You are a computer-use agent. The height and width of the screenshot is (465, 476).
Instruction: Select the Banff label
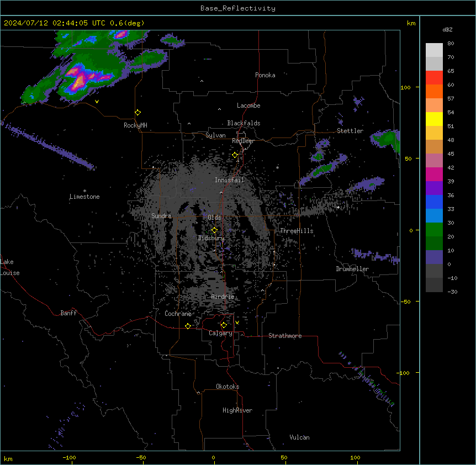click(x=68, y=313)
